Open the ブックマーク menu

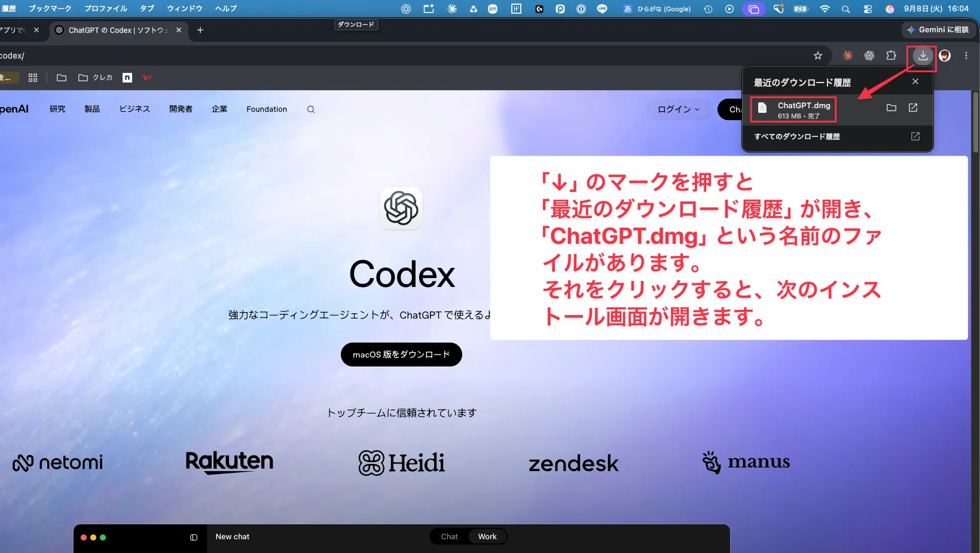(50, 8)
